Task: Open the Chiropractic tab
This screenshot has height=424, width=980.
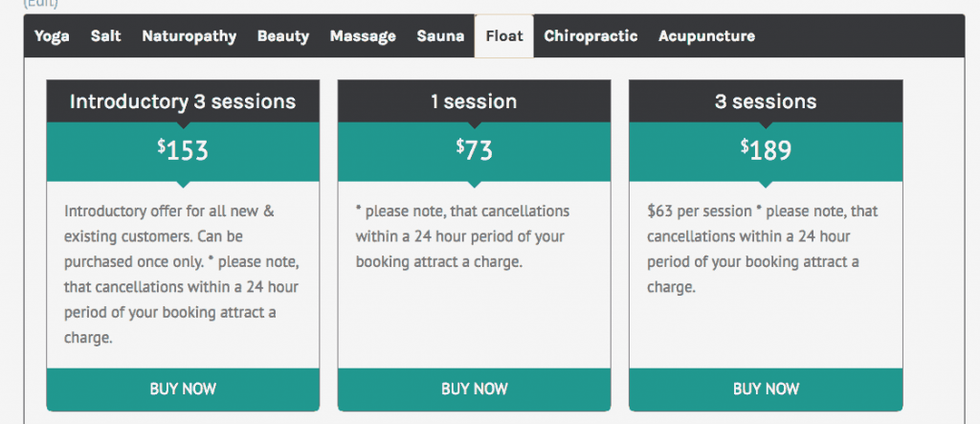Action: point(590,36)
